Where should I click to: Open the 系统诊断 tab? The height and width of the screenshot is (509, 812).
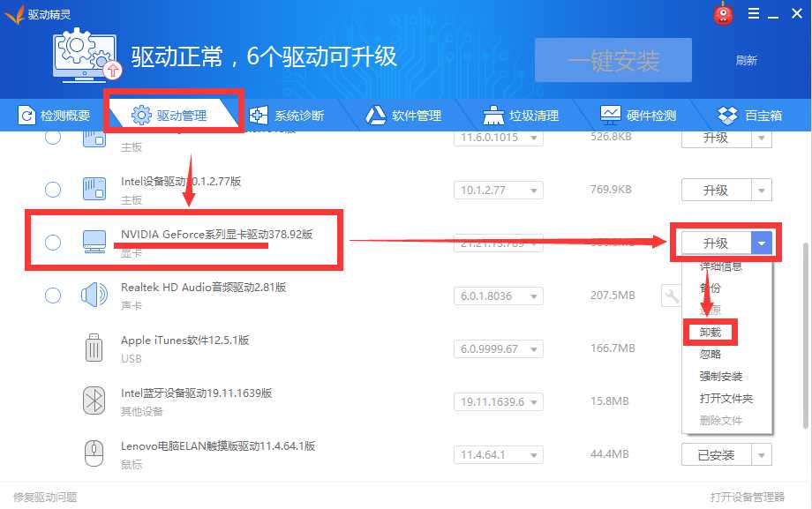tap(286, 115)
